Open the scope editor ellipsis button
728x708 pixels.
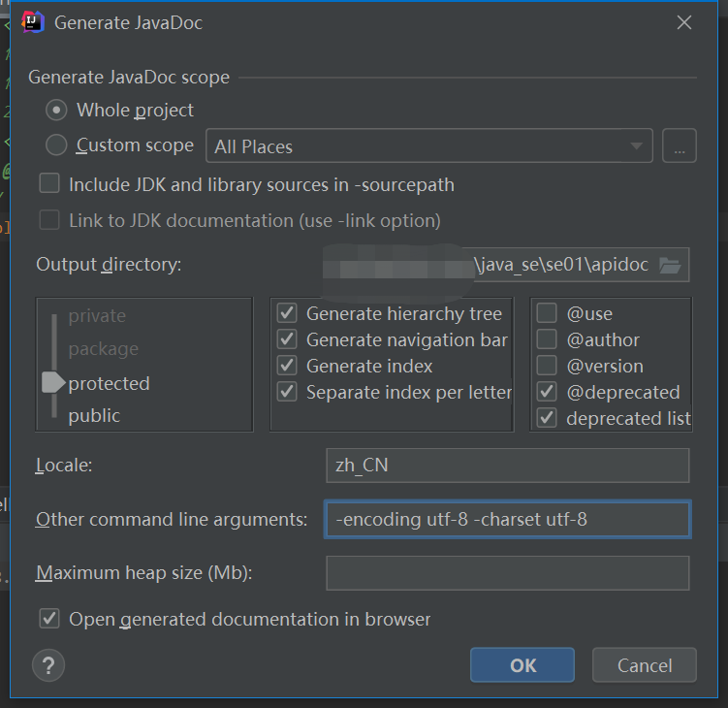click(x=679, y=145)
